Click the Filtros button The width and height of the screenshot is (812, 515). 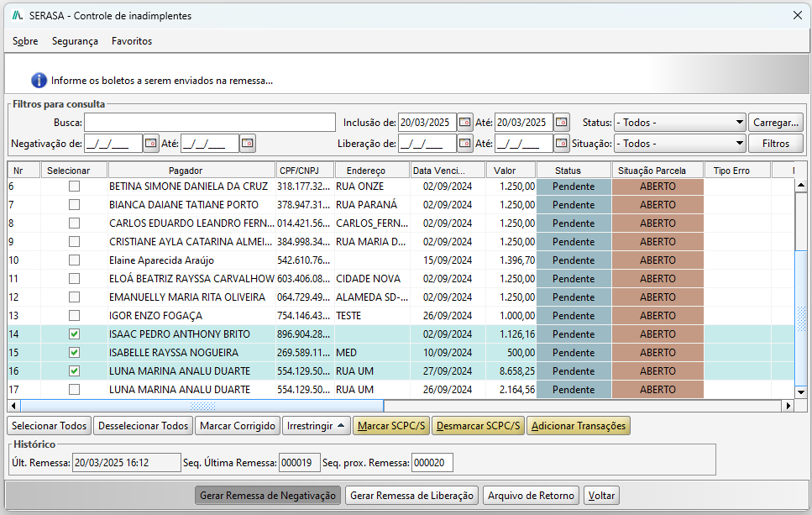click(776, 144)
